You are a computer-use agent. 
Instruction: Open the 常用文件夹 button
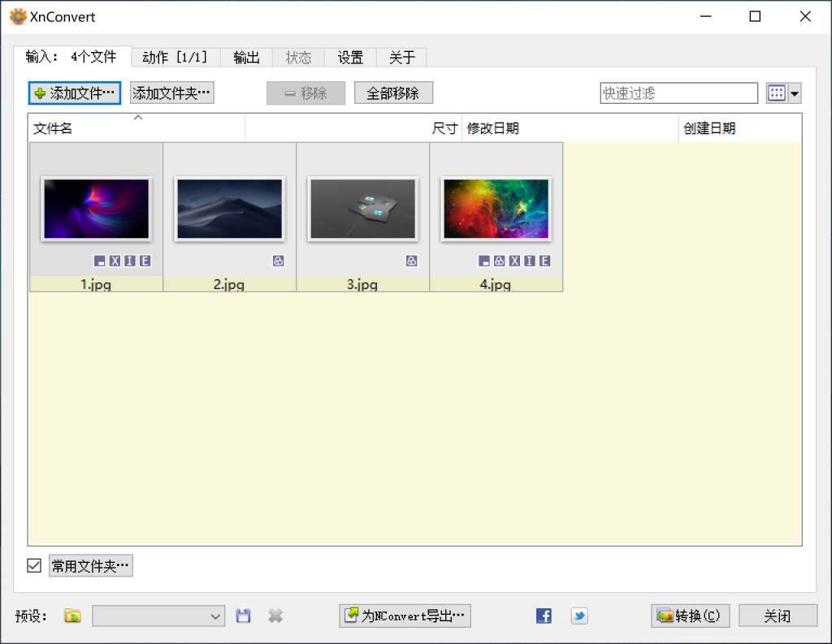click(x=91, y=565)
